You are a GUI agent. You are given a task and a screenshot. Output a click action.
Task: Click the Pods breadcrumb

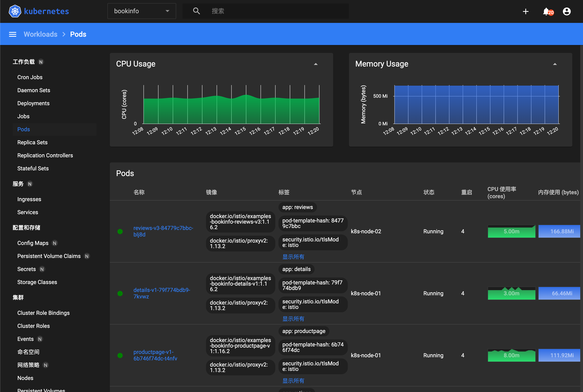pyautogui.click(x=78, y=34)
